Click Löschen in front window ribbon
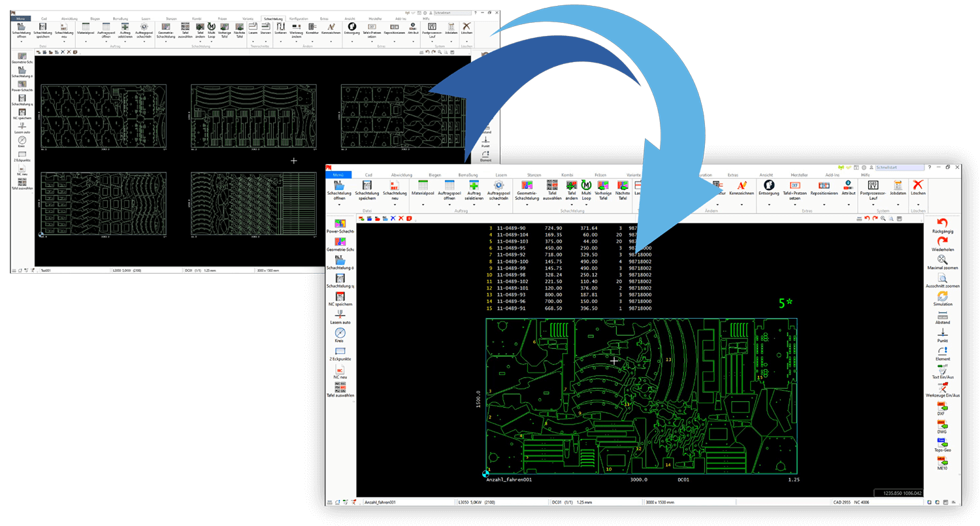The width and height of the screenshot is (980, 526). (918, 188)
